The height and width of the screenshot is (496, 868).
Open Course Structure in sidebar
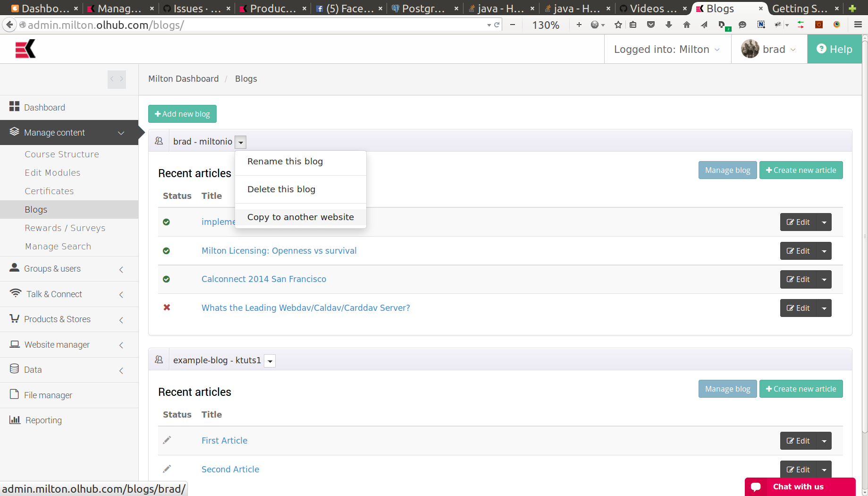click(x=62, y=154)
